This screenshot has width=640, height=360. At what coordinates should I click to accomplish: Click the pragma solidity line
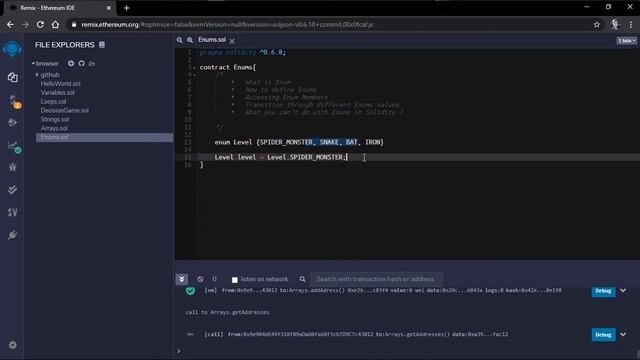[x=243, y=52]
